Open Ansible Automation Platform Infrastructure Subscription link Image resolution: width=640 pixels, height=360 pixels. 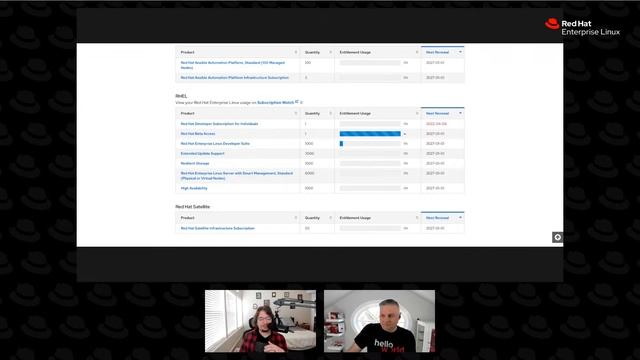[235, 78]
